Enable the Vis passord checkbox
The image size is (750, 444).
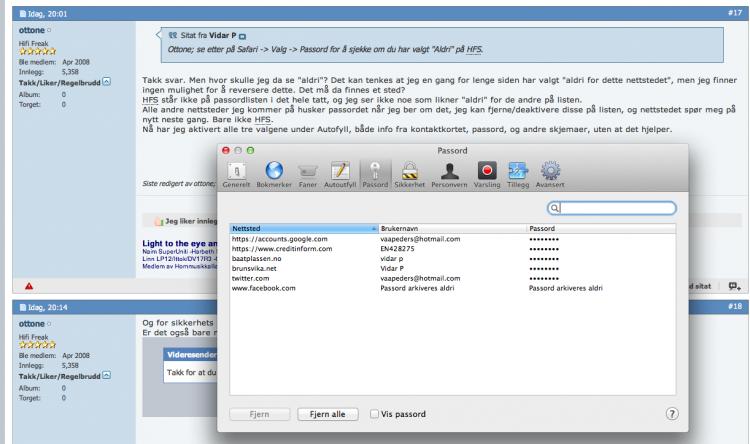coord(374,414)
